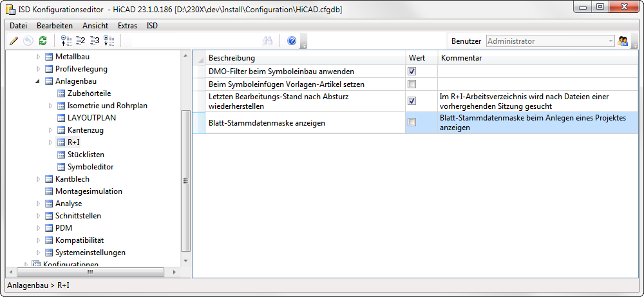Image resolution: width=644 pixels, height=297 pixels.
Task: Expand the Analyse tree node
Action: [x=38, y=204]
